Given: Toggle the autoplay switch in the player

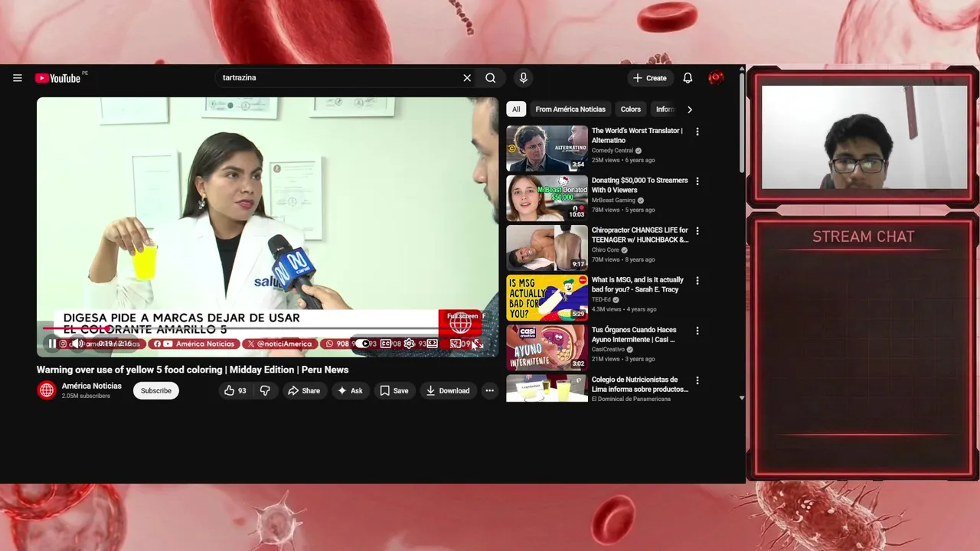Looking at the screenshot, I should point(363,344).
